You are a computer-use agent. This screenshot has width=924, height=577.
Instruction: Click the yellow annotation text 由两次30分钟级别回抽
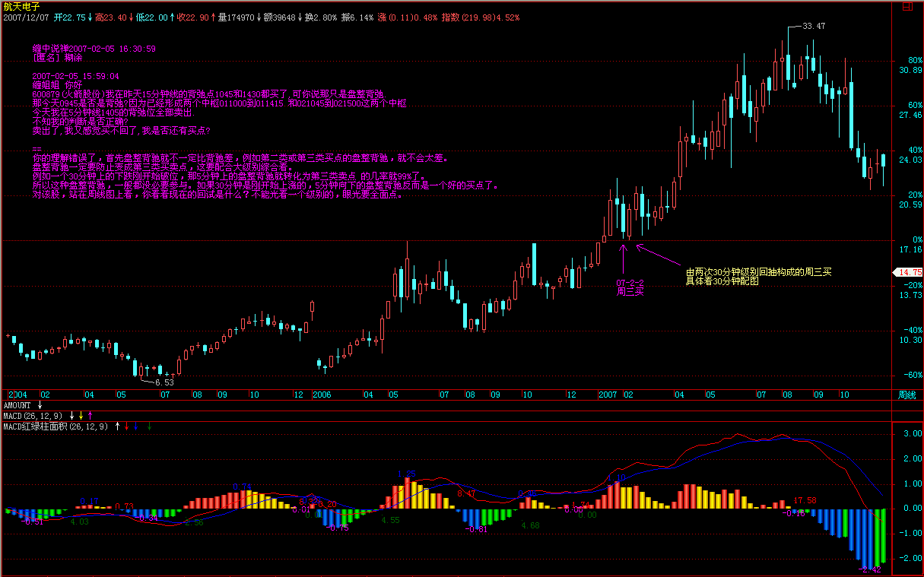[x=759, y=271]
